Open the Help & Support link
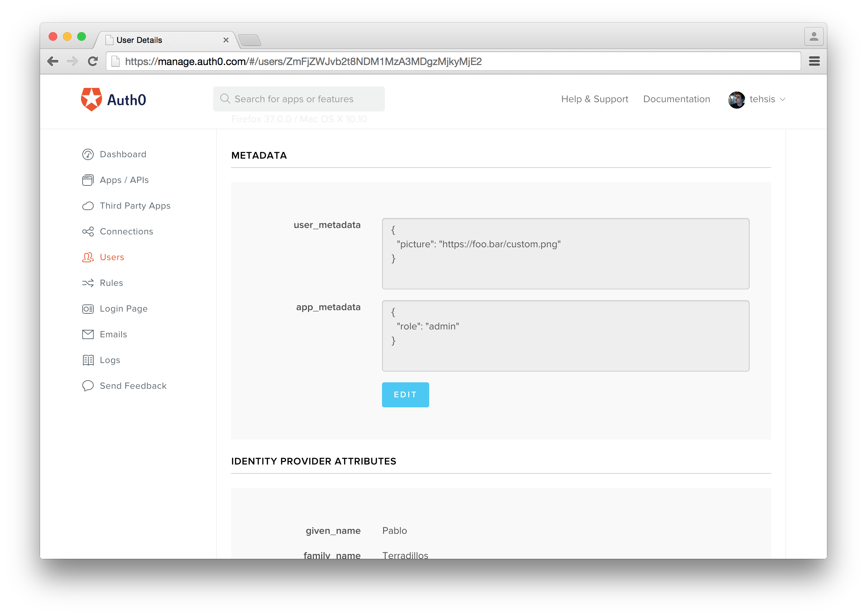867x616 pixels. (594, 99)
